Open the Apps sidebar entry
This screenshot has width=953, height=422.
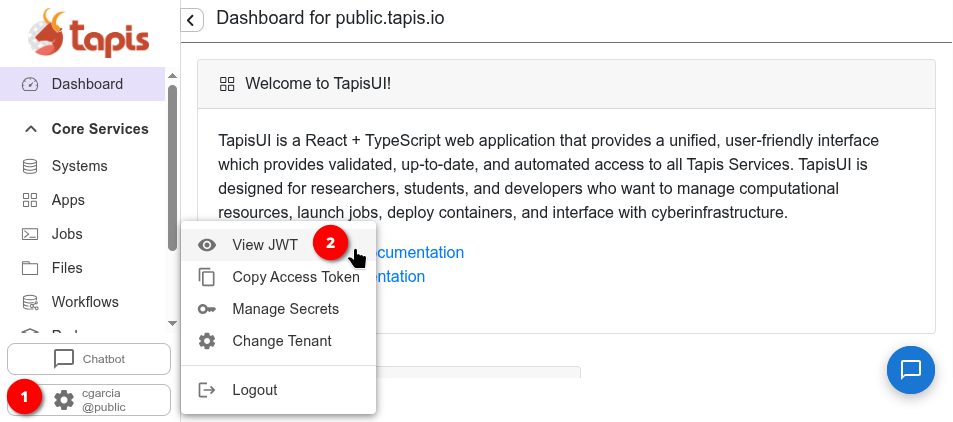83,200
